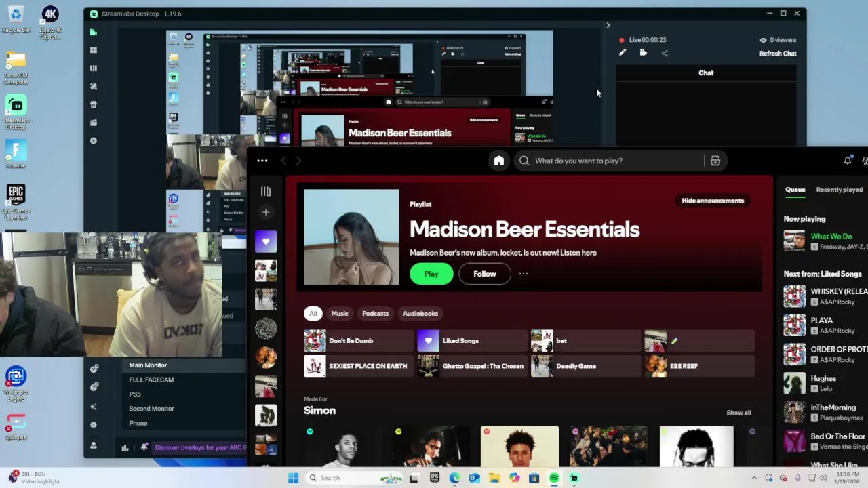Image resolution: width=868 pixels, height=488 pixels.
Task: Open Windows Start menu
Action: pos(293,478)
